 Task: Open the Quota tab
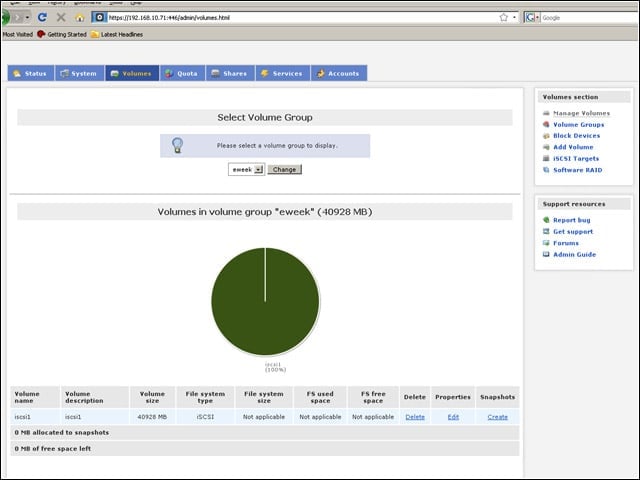click(x=182, y=73)
